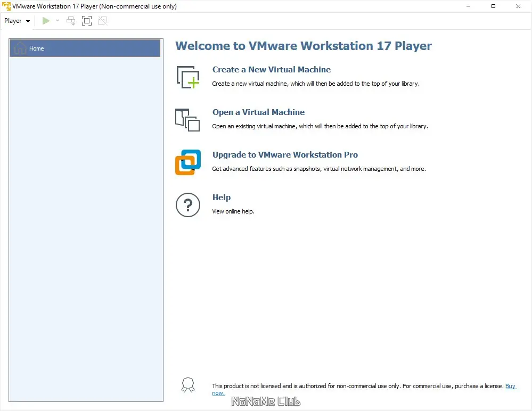This screenshot has width=532, height=411.
Task: Click the VMware app icon in title bar
Action: (6, 6)
